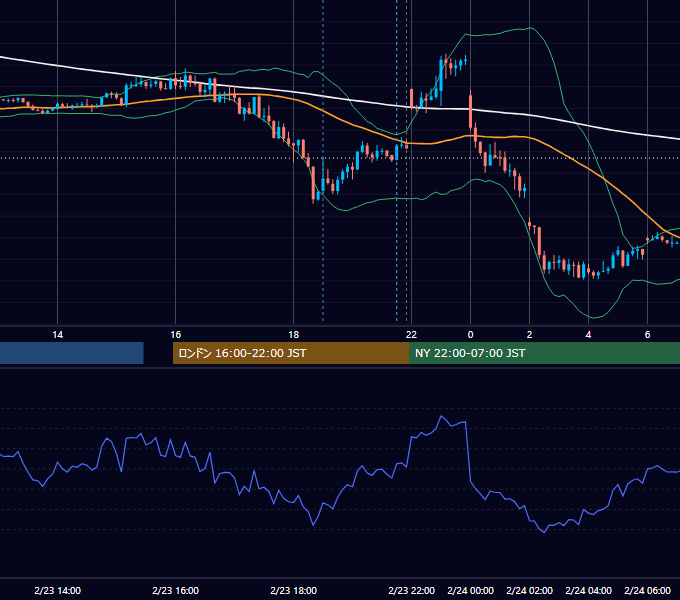Click the blue session bar before London

(72, 353)
